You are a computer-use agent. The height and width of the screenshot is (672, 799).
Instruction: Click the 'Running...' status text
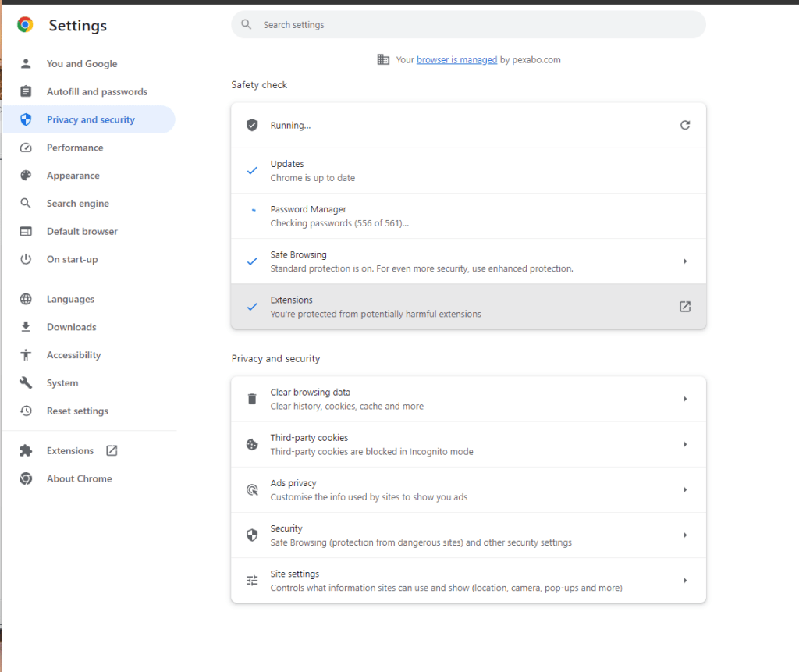point(290,126)
